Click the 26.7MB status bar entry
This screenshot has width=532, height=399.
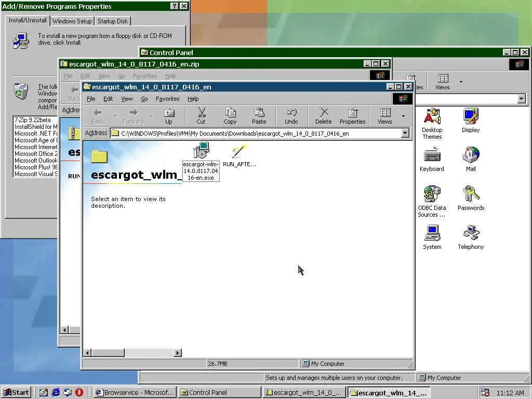point(253,364)
